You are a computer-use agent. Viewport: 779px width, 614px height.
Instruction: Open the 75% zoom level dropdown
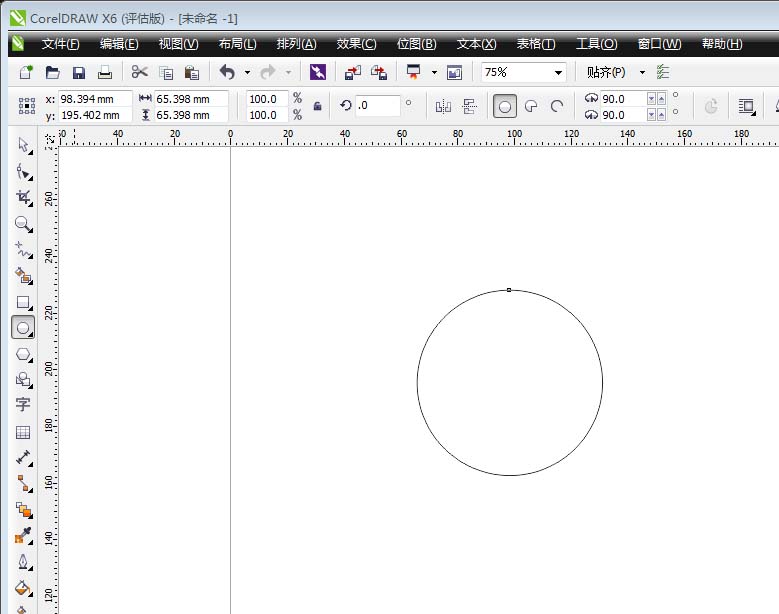tap(557, 72)
